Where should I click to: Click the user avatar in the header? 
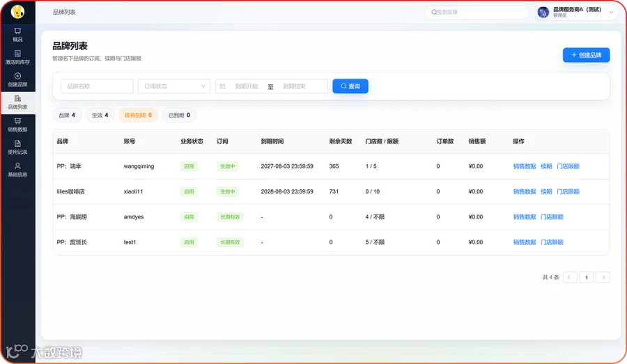coord(543,13)
